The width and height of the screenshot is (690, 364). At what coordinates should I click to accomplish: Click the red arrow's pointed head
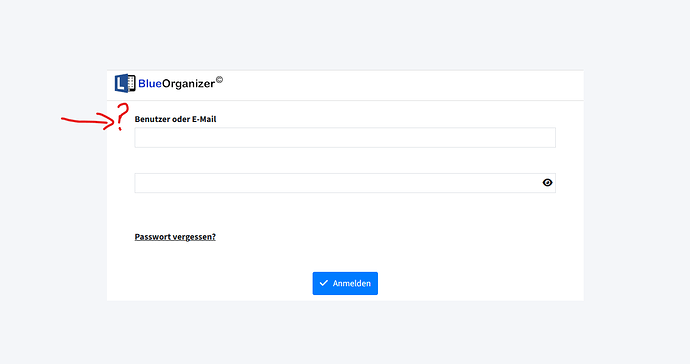108,121
